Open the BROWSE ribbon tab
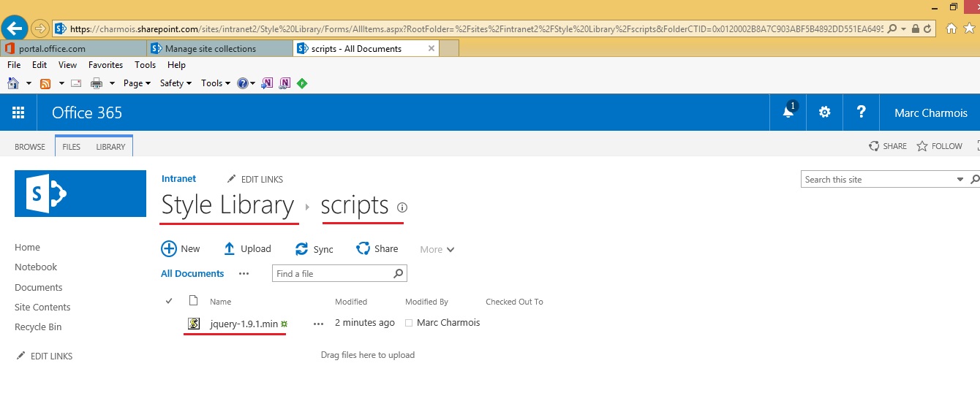Viewport: 980px width, 393px height. click(x=30, y=147)
